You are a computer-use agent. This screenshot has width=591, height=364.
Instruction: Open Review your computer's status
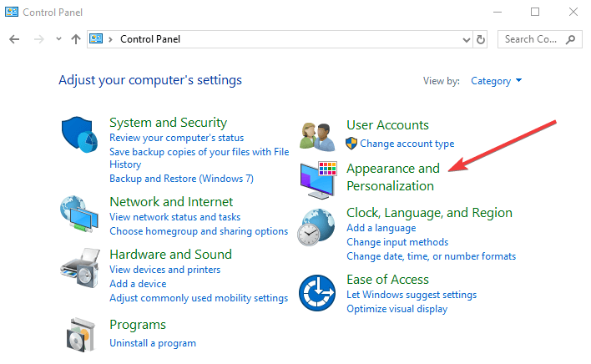tap(176, 138)
